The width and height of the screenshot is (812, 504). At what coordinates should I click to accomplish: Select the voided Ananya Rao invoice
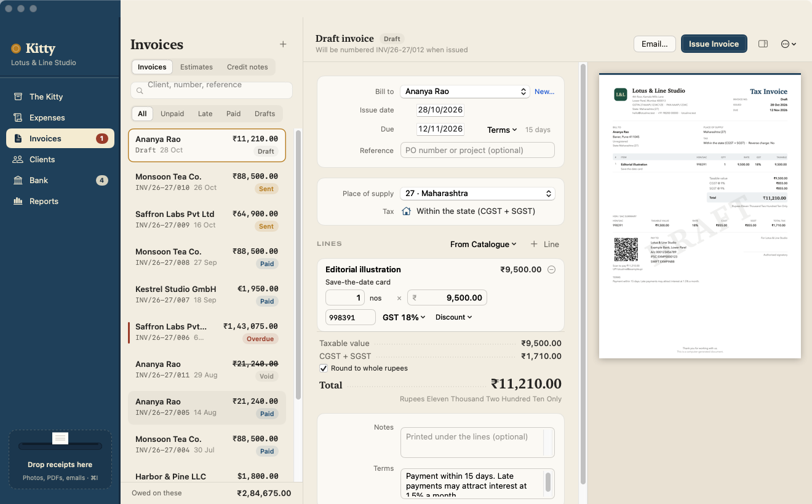point(207,369)
